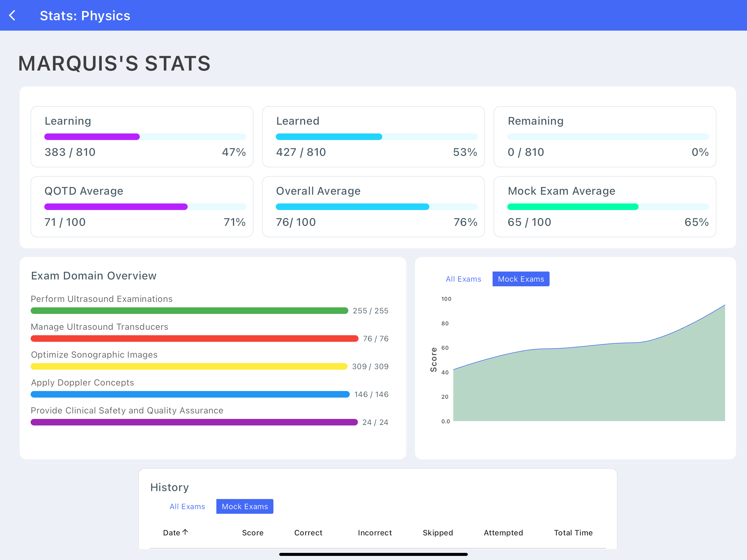747x560 pixels.
Task: Switch History to All Exams
Action: 187,506
